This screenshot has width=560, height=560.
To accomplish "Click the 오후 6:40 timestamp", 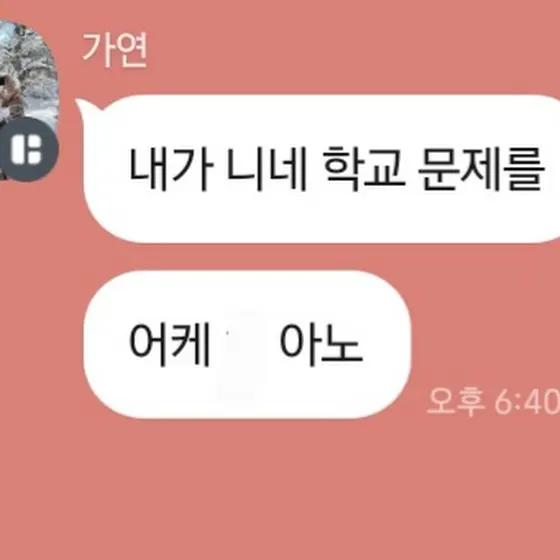I will 494,401.
